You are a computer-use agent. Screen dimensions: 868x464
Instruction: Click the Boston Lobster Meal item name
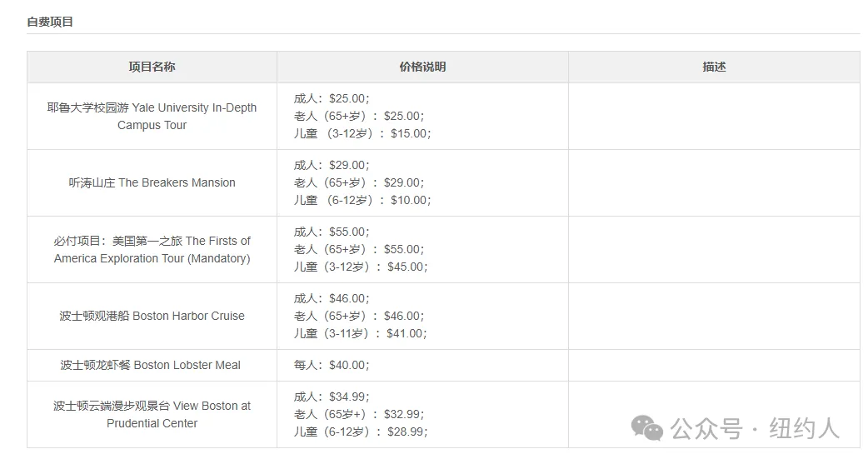(151, 366)
